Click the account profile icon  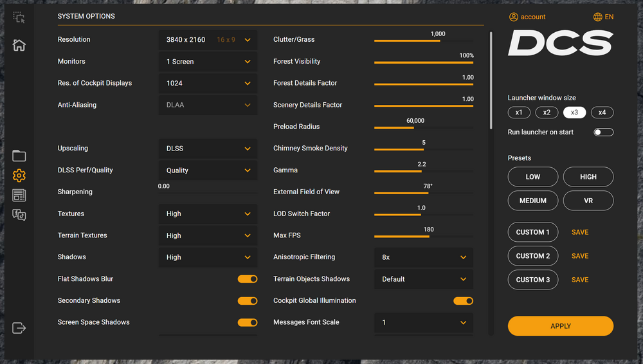tap(514, 17)
